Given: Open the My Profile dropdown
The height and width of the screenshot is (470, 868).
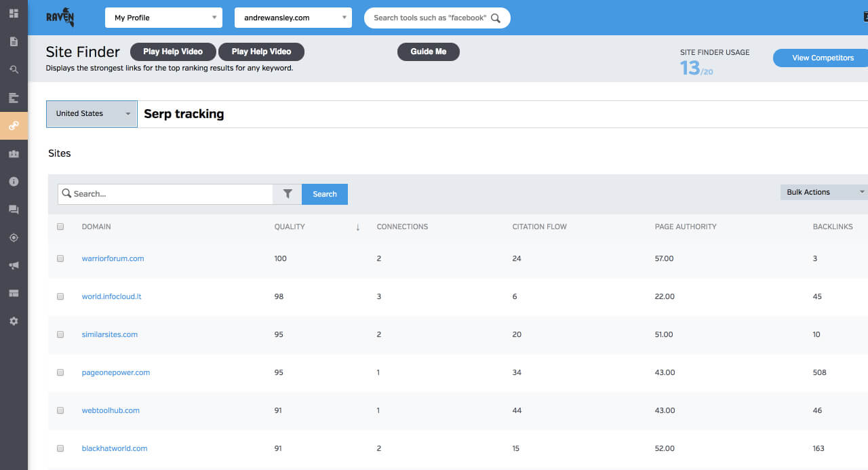Looking at the screenshot, I should tap(163, 17).
